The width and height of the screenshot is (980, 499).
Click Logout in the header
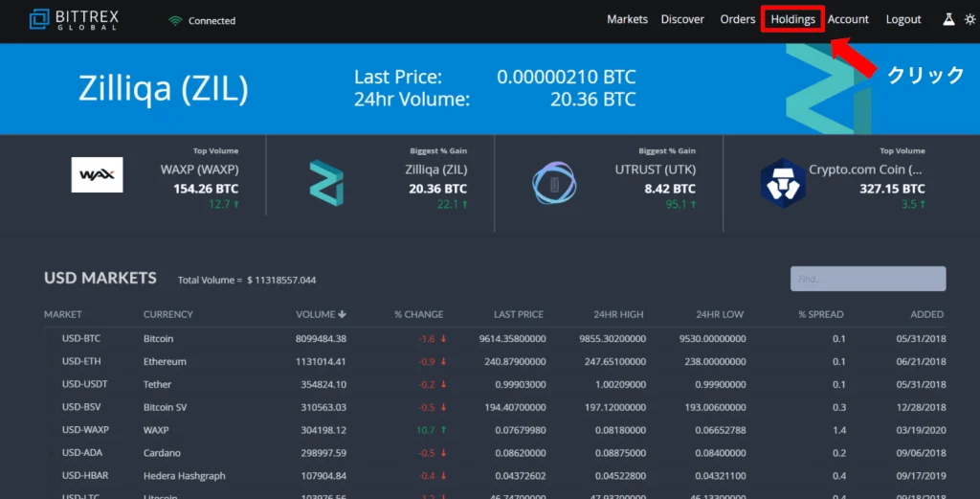click(x=903, y=19)
